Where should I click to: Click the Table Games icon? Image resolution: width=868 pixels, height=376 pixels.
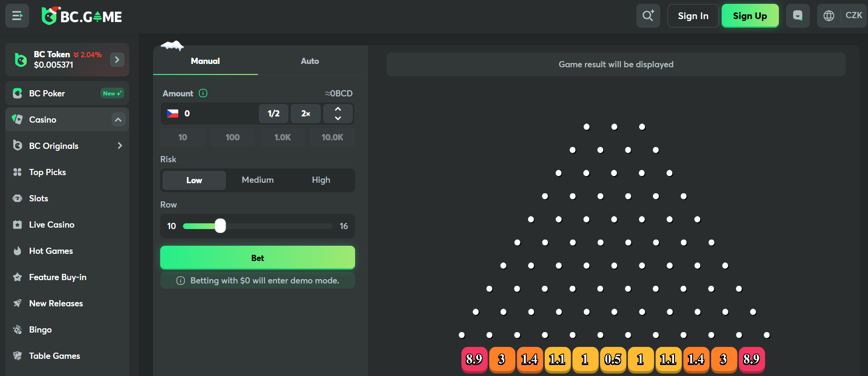(18, 355)
